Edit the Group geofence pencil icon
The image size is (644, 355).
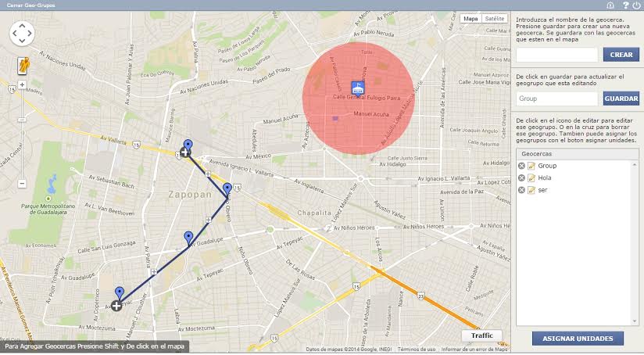pyautogui.click(x=531, y=166)
